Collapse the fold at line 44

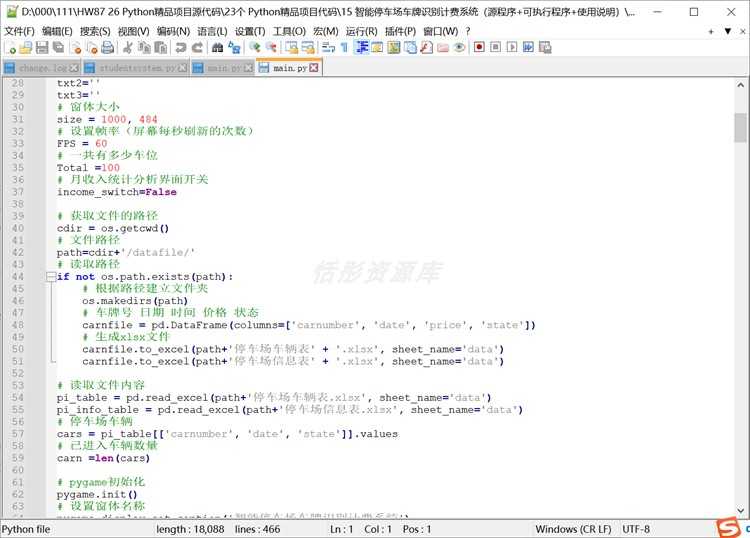click(x=51, y=276)
